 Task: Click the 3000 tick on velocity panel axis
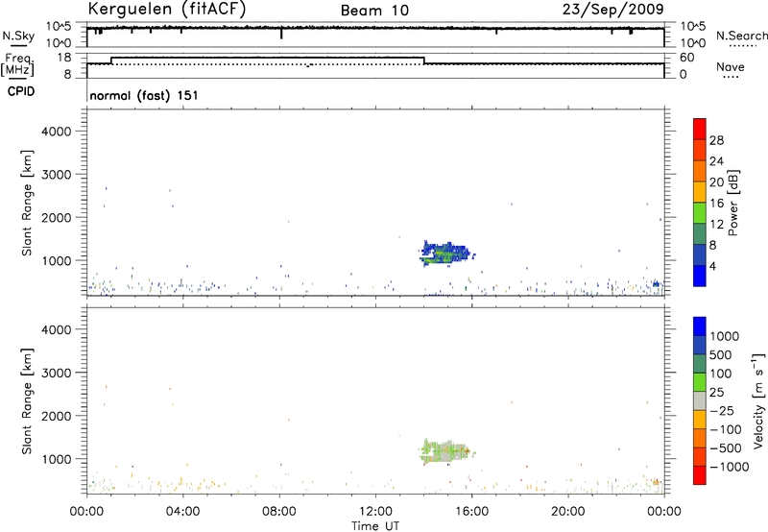click(57, 373)
